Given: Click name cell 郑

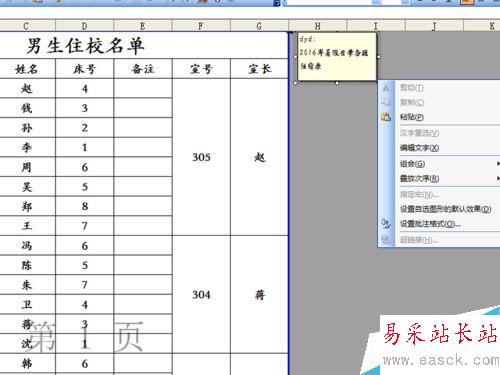Looking at the screenshot, I should (x=27, y=206).
